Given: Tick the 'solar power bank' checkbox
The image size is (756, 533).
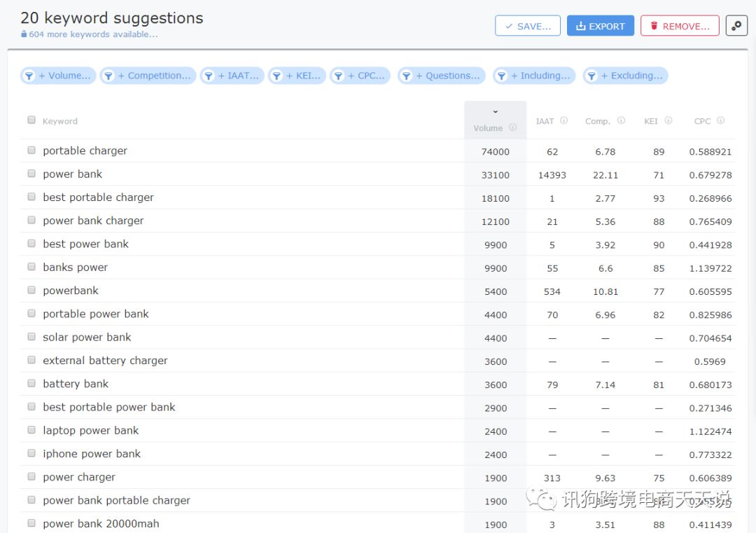Looking at the screenshot, I should [31, 336].
